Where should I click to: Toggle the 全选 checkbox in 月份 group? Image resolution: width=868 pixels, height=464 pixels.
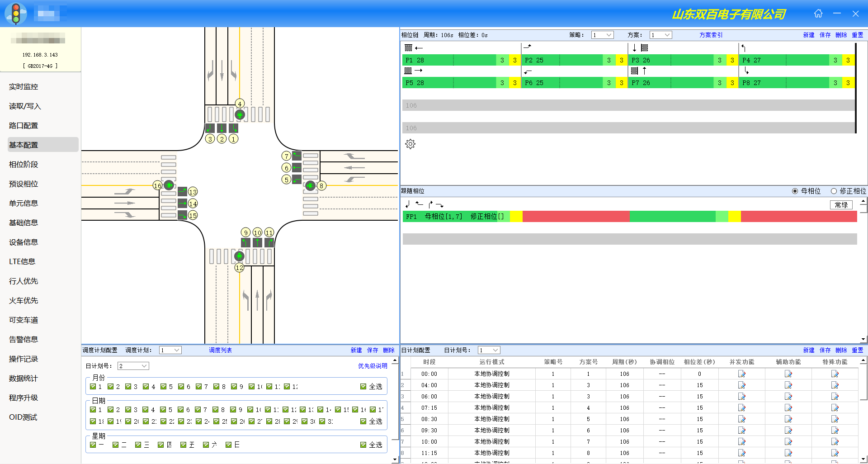[363, 387]
